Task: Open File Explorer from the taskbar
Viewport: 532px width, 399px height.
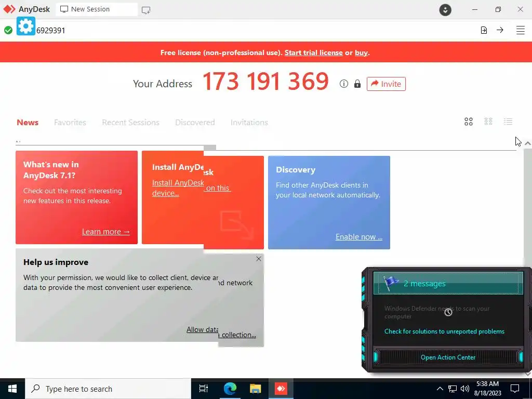Action: (x=255, y=389)
